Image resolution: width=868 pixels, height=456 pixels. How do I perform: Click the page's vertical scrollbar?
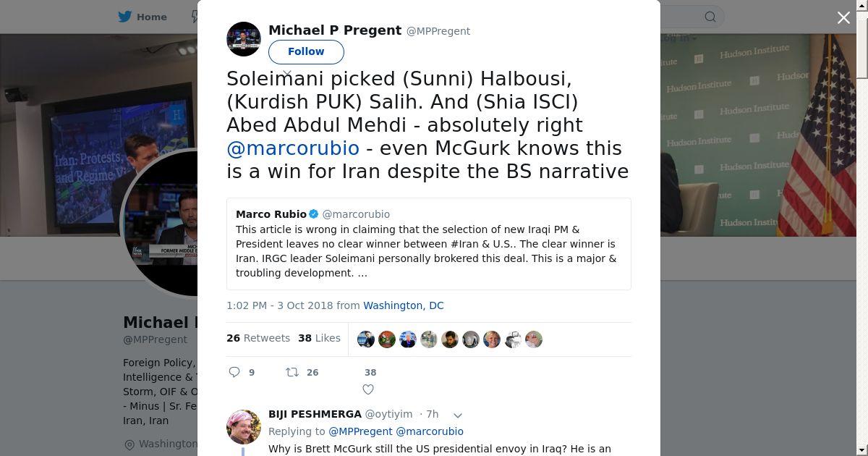pyautogui.click(x=861, y=217)
